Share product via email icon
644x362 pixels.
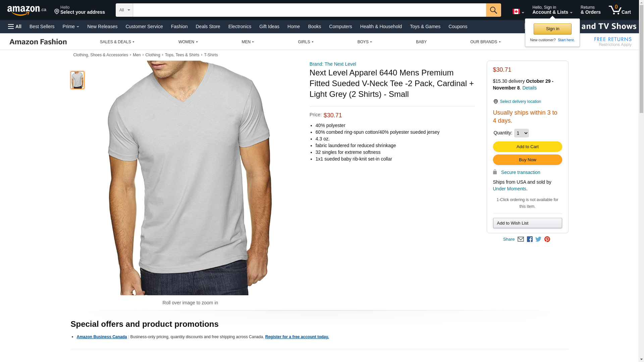[521, 239]
